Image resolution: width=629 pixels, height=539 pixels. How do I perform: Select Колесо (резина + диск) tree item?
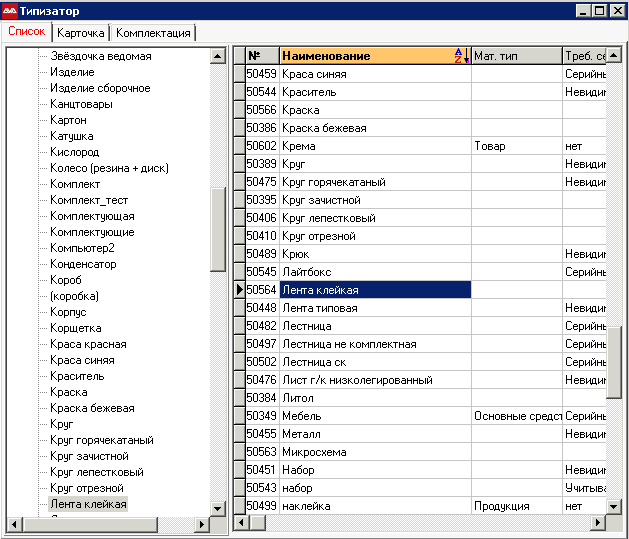tap(109, 168)
